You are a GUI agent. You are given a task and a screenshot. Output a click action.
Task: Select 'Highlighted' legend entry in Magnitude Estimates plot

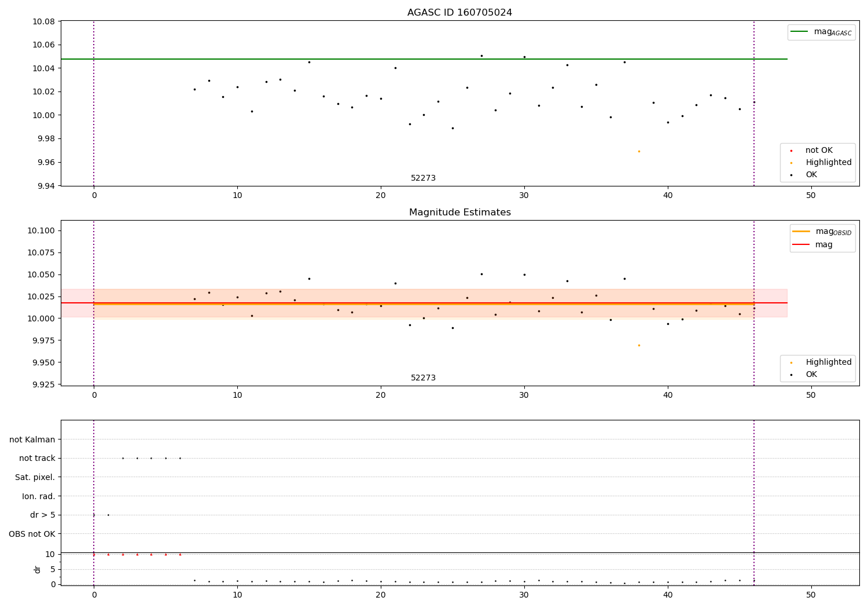tap(829, 362)
